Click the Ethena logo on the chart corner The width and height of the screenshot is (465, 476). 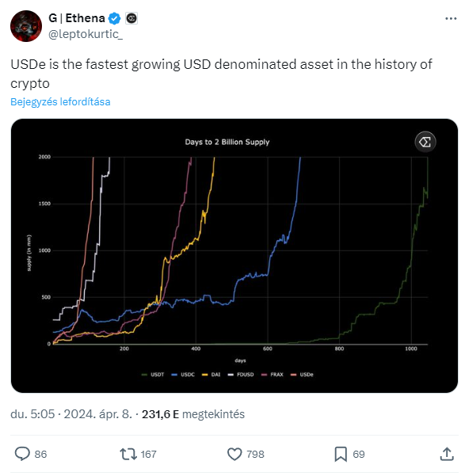pyautogui.click(x=425, y=142)
